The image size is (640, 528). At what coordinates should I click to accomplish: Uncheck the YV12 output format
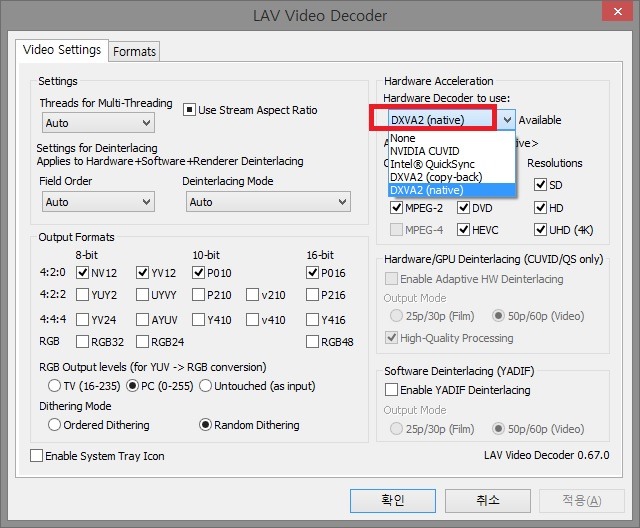coord(142,273)
